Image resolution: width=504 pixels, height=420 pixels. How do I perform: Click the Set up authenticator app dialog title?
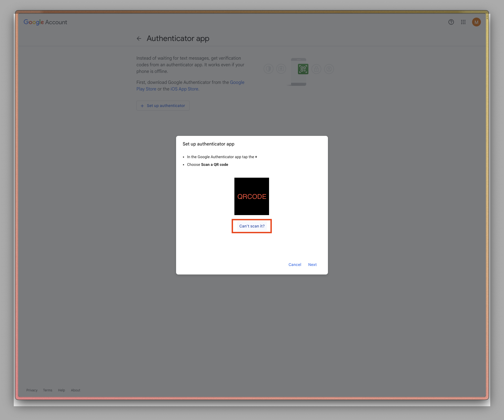[209, 144]
